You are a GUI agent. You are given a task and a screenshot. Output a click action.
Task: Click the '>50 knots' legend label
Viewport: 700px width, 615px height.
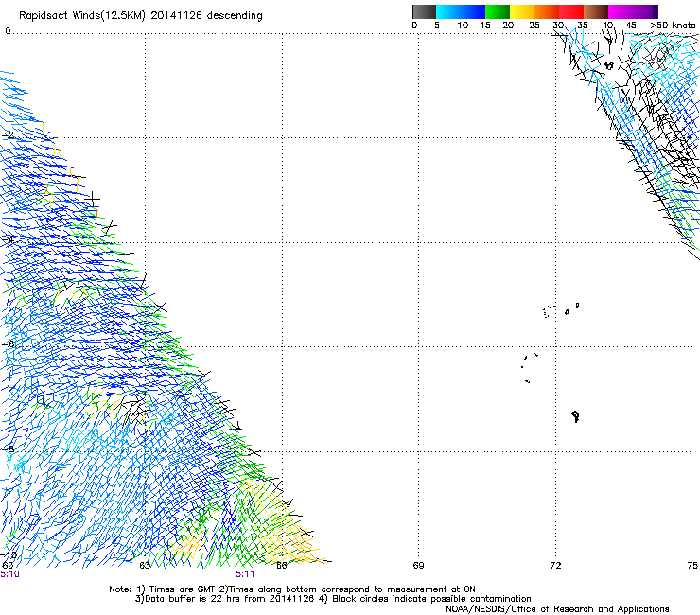click(x=673, y=26)
